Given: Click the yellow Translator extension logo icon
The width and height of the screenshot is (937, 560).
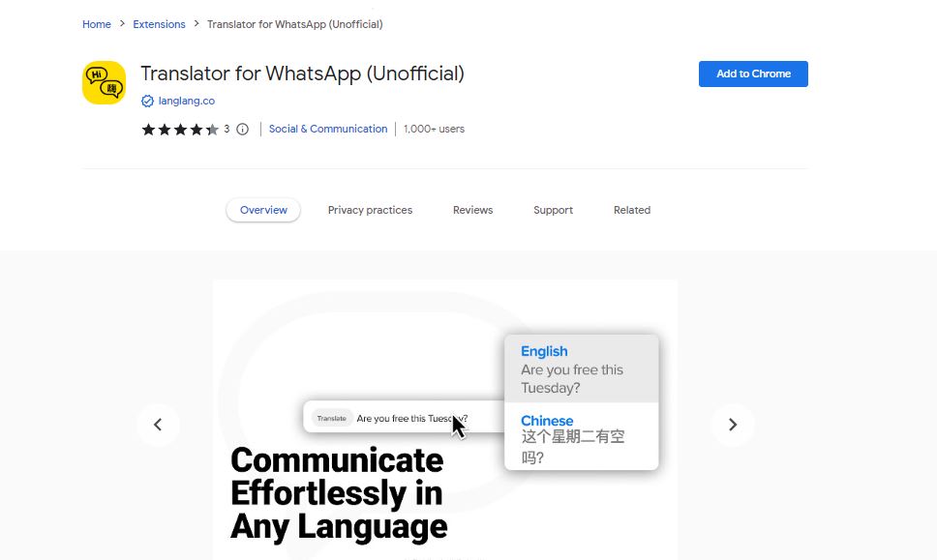Looking at the screenshot, I should pos(104,82).
